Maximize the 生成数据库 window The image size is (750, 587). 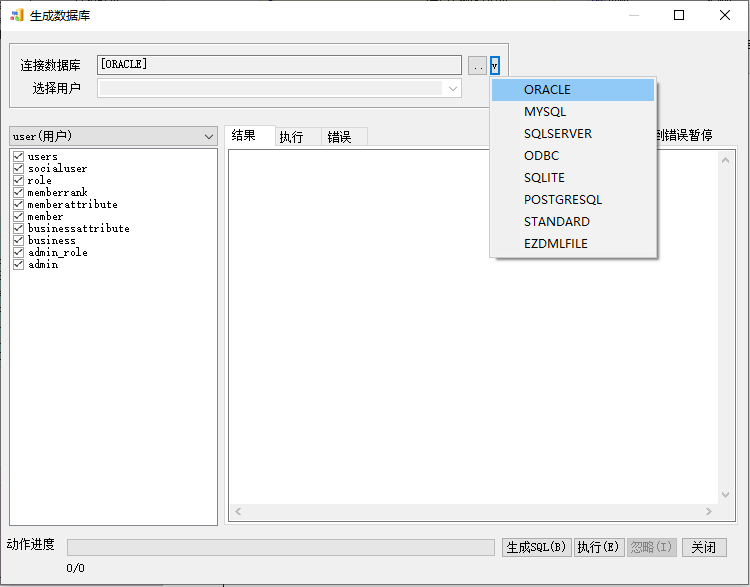679,15
